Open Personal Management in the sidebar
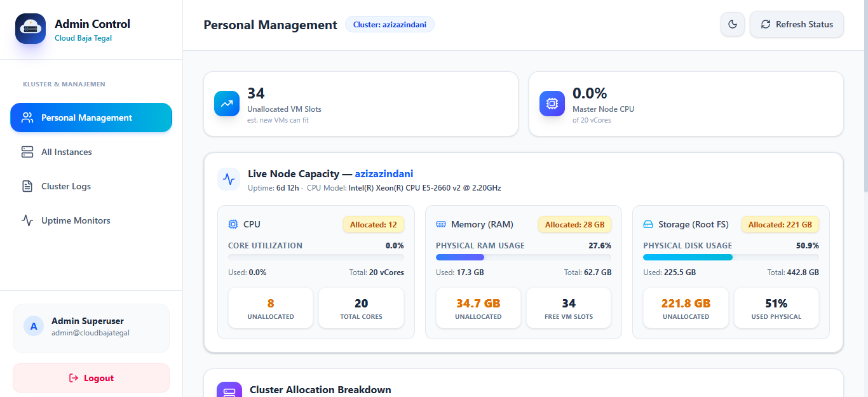Screen dimensions: 868x397 click(x=91, y=118)
